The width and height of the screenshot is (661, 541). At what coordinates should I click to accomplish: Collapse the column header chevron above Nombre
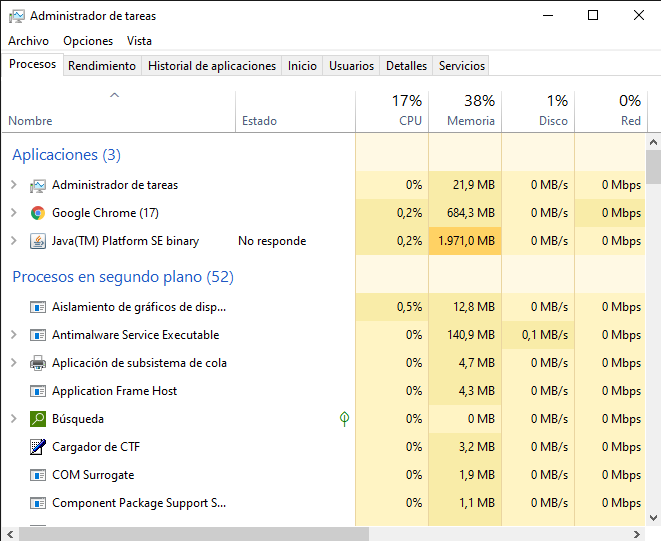tap(115, 96)
